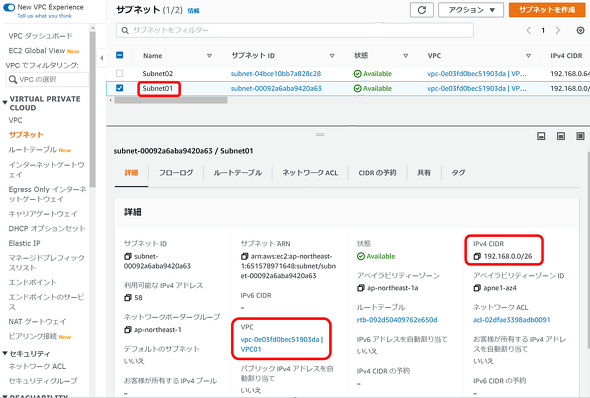This screenshot has width=590, height=398.
Task: Click the refresh subnets button
Action: (421, 10)
